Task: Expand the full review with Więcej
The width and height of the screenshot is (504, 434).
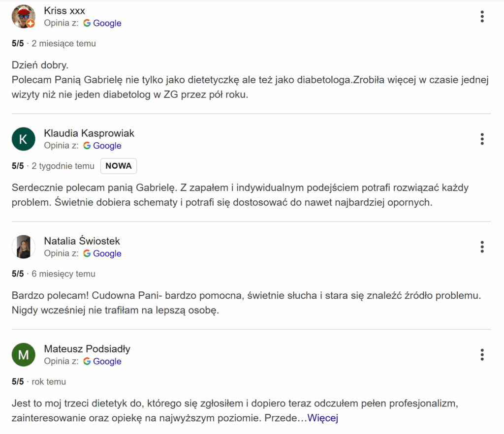Action: point(322,419)
